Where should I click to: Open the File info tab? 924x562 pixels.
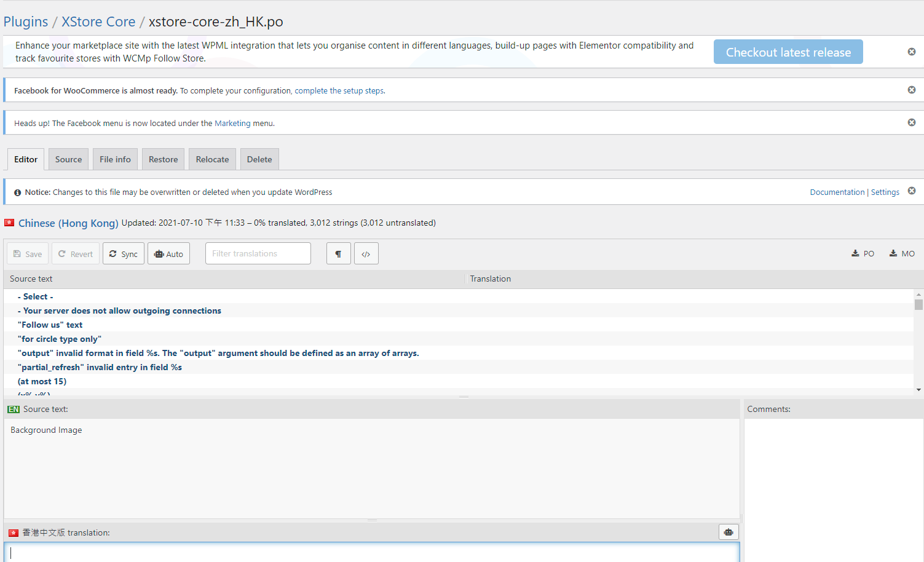point(115,159)
